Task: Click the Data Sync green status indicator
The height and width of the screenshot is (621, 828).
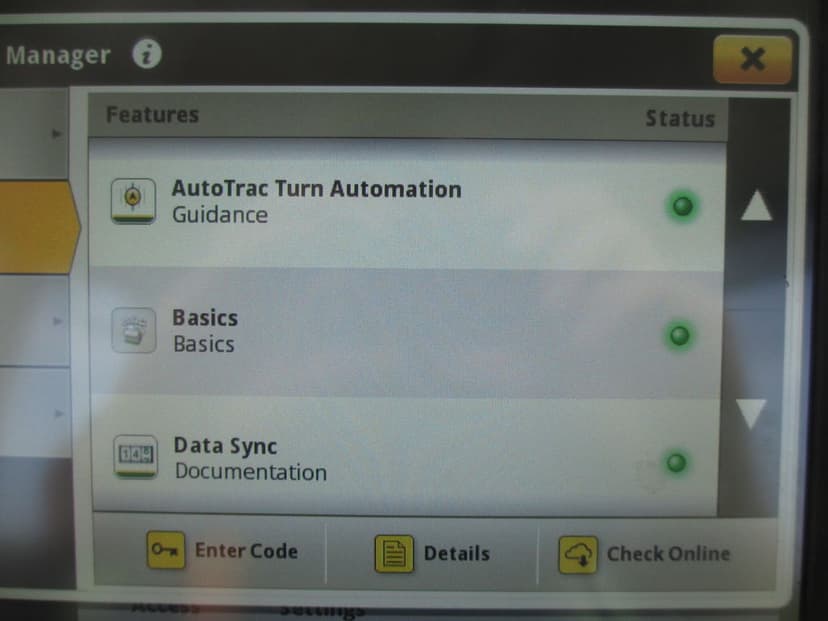Action: coord(676,463)
